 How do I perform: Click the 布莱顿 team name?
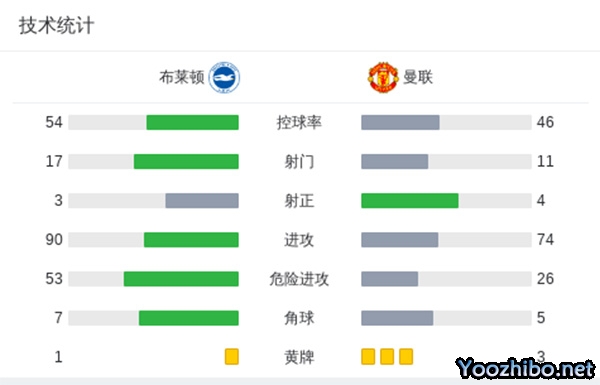click(x=182, y=77)
